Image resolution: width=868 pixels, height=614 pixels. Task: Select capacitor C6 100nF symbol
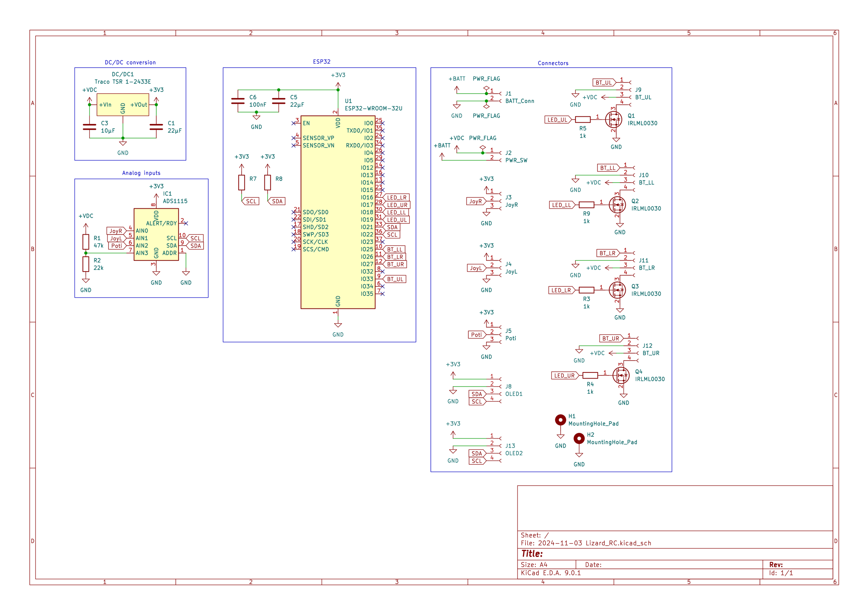tap(238, 101)
